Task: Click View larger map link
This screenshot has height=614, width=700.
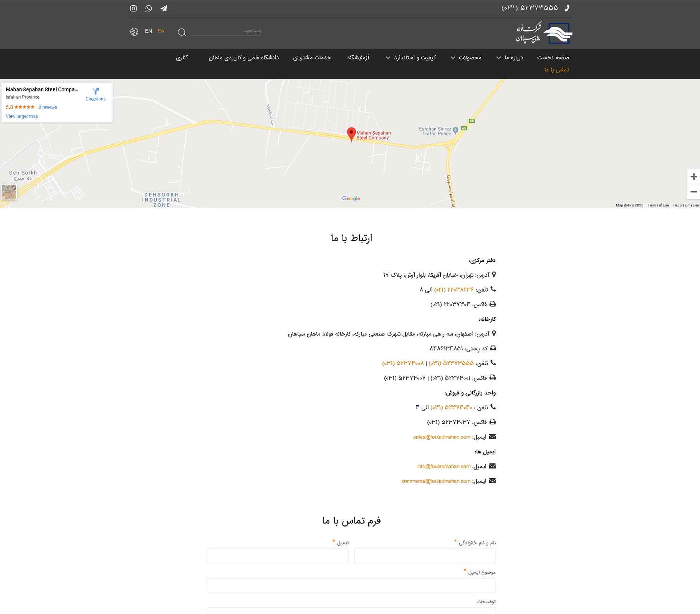Action: point(22,116)
